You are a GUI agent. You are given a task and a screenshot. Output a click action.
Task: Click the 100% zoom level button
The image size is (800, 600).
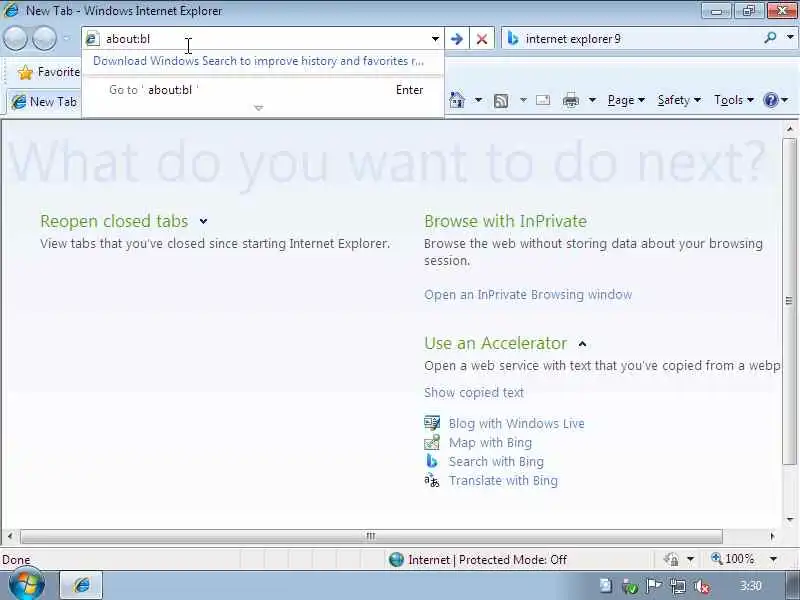tap(733, 559)
